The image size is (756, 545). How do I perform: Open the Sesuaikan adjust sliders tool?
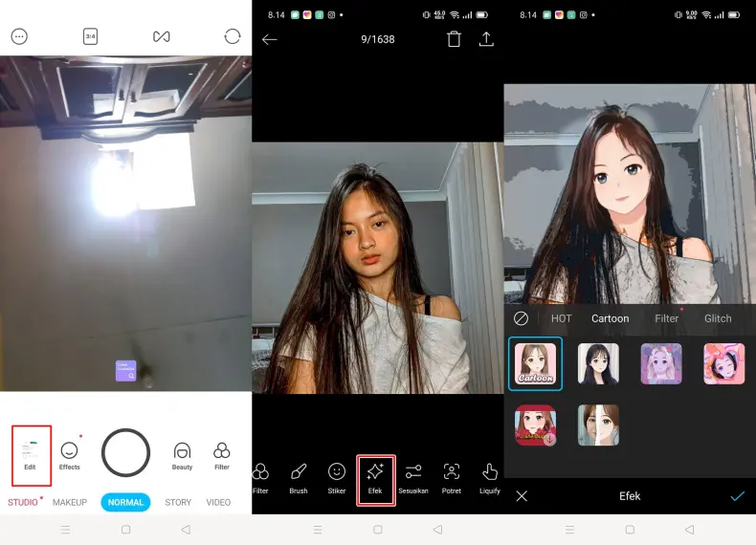pyautogui.click(x=413, y=478)
